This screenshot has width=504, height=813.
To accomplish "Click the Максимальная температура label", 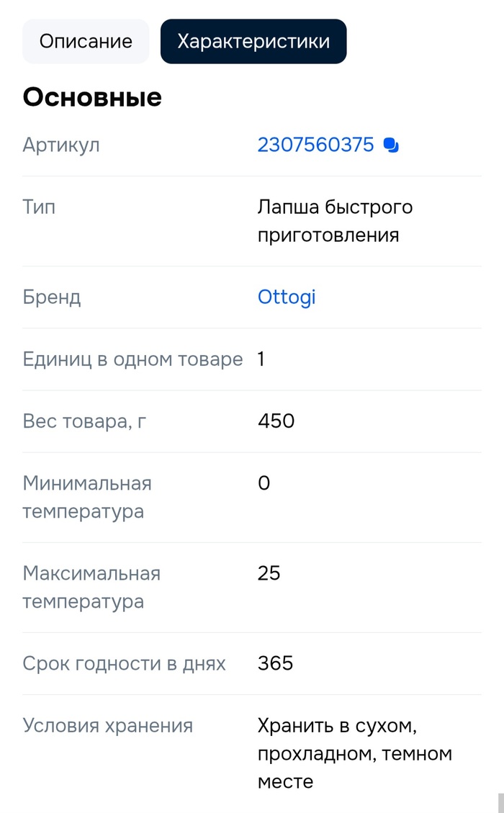I will point(91,587).
